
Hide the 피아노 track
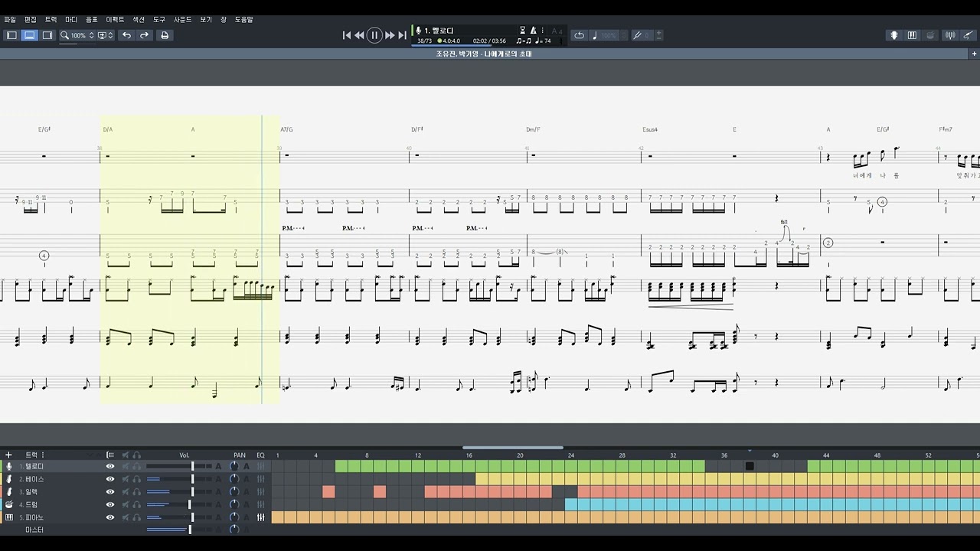pyautogui.click(x=110, y=518)
